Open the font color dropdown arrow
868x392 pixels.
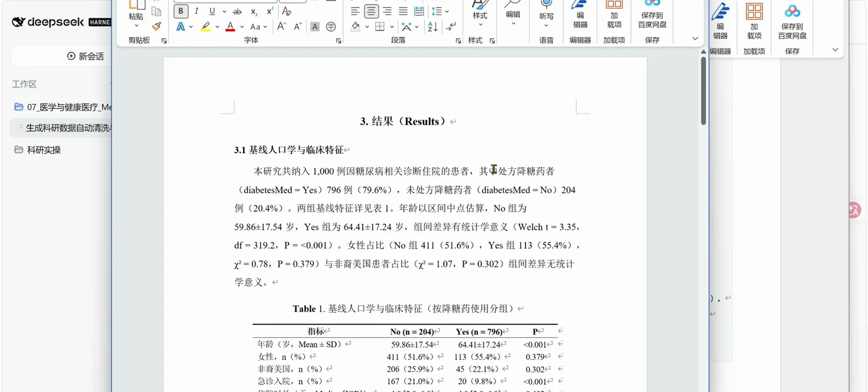(242, 27)
